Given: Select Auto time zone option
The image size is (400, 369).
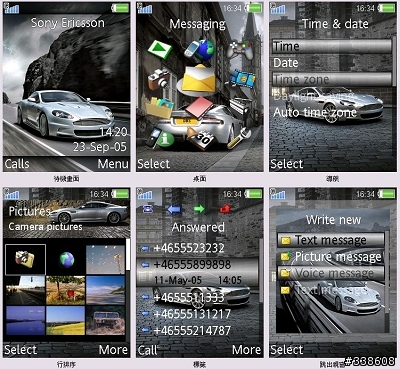Looking at the screenshot, I should tap(315, 112).
